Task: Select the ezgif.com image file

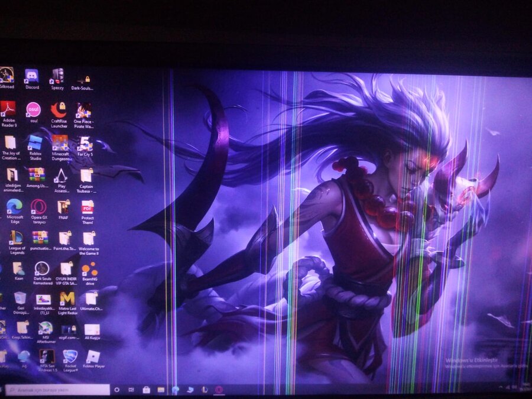Action: pos(69,332)
